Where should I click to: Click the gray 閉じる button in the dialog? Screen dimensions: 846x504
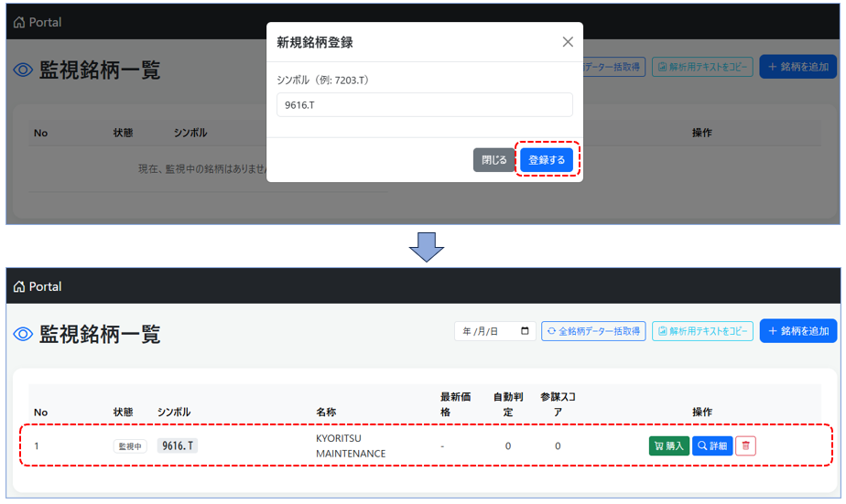(494, 160)
